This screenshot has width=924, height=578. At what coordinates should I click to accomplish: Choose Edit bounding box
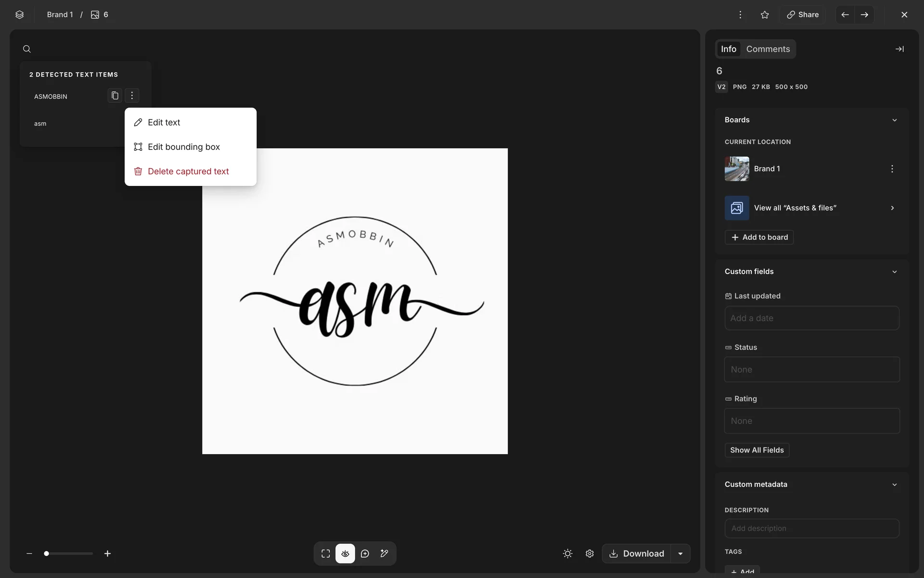(184, 147)
